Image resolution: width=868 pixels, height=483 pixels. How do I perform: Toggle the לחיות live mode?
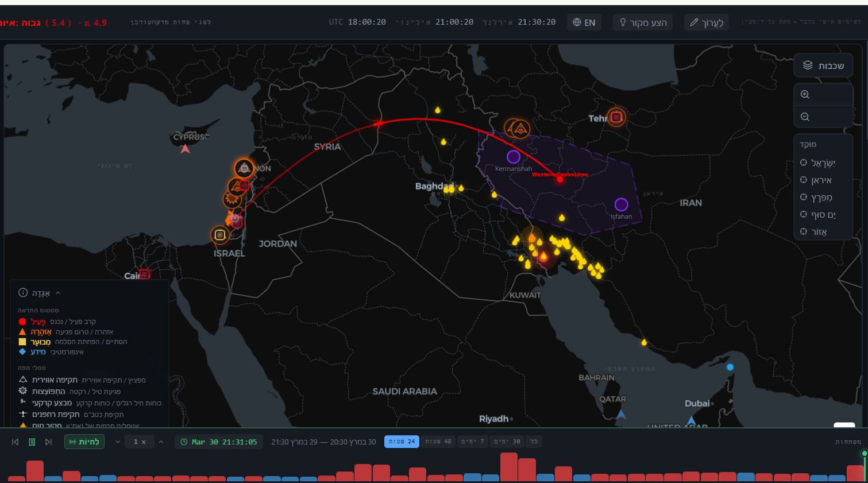pyautogui.click(x=84, y=442)
